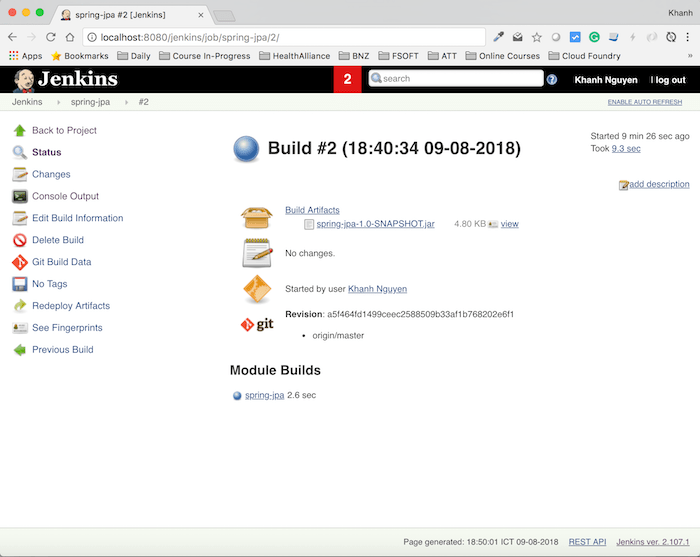Click the red notification badge showing 2
Screen dimensions: 700x557
(347, 79)
